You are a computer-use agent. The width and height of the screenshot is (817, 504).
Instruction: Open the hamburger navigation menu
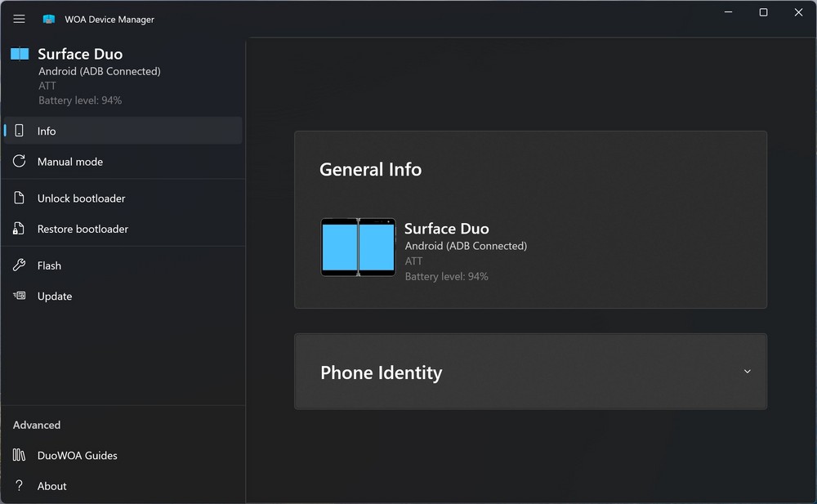(20, 19)
